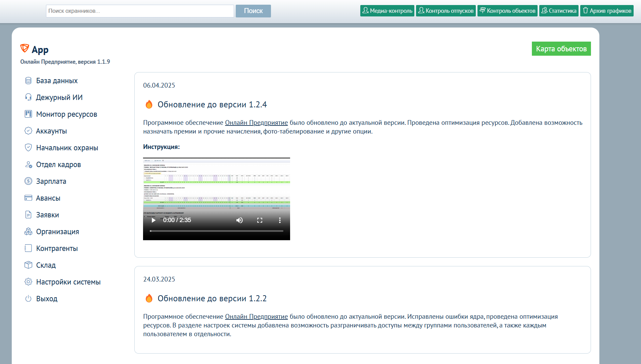Click the box icon next to Склад

point(28,265)
